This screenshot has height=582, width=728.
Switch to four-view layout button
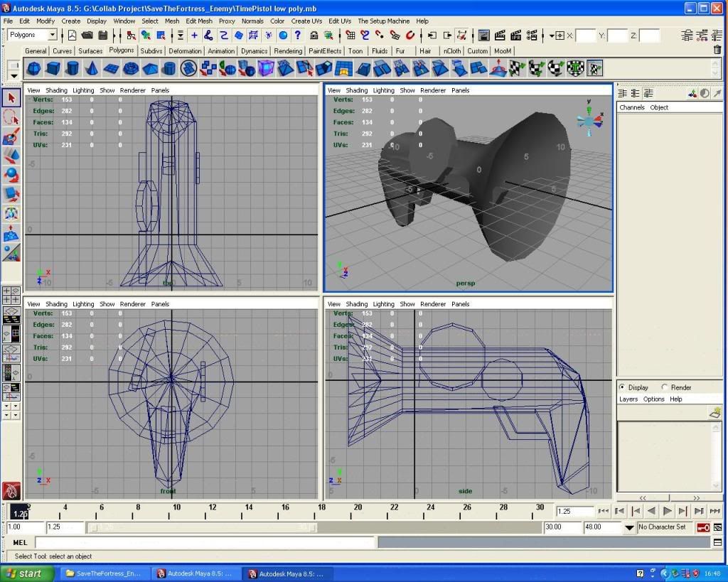11,296
